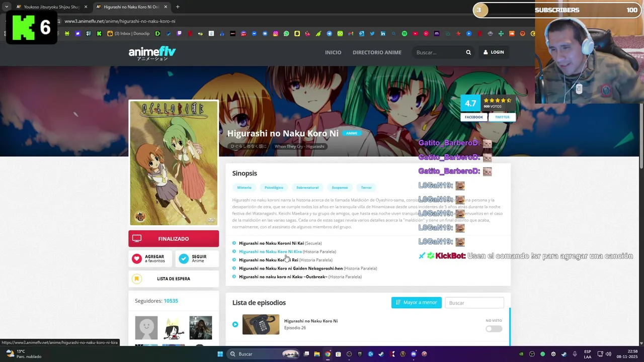Screen dimensions: 644x362
Task: Open the Spotify bookmark icon
Action: (405, 34)
